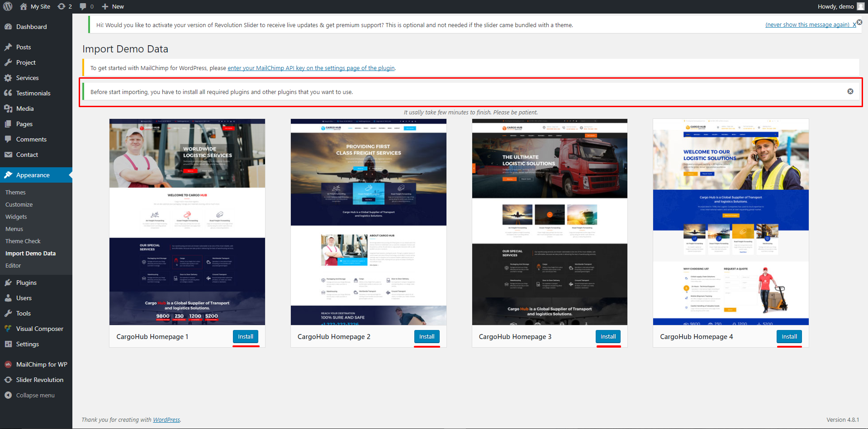Click the CargoHub Homepage 4 title text
The image size is (868, 429).
point(697,336)
